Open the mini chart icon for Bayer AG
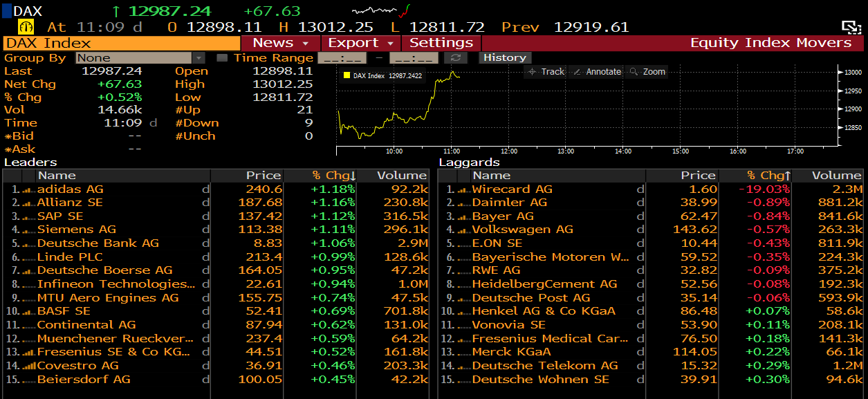The height and width of the screenshot is (399, 868). [463, 216]
